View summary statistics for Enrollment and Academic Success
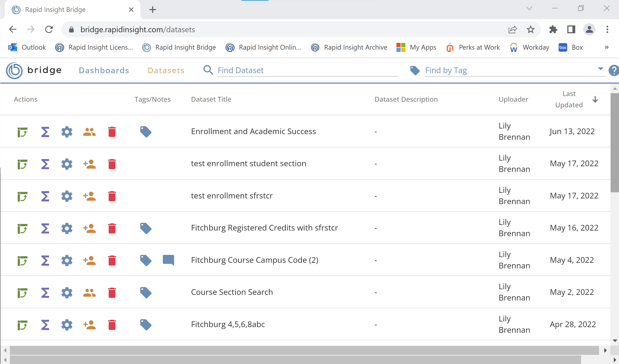The image size is (619, 364). click(x=45, y=132)
